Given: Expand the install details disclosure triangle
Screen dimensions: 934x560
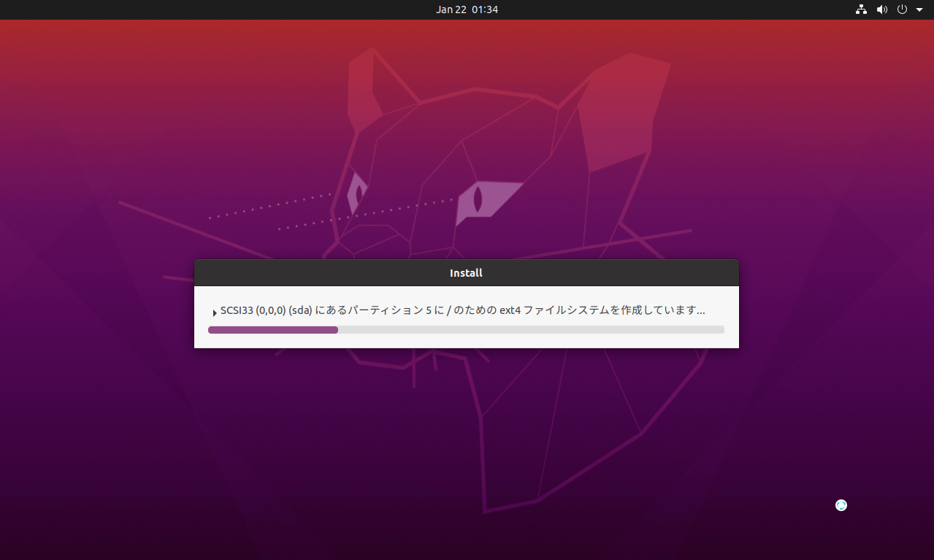Looking at the screenshot, I should (x=215, y=312).
